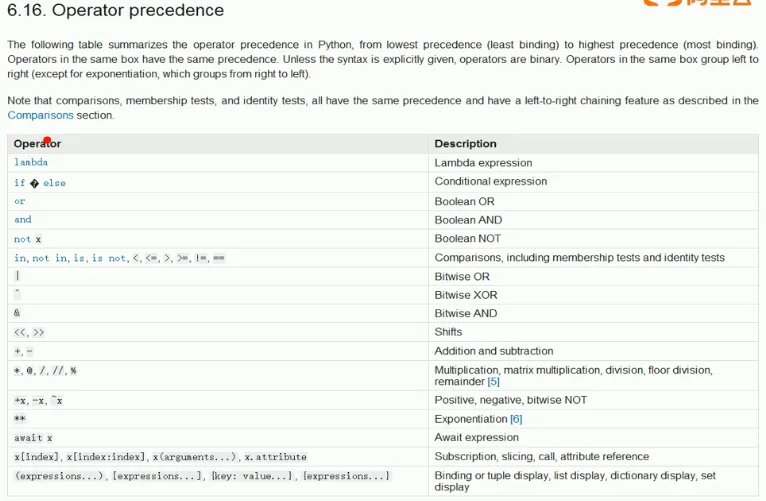Image resolution: width=766 pixels, height=501 pixels.
Task: Open the Comparisons section link
Action: tap(40, 115)
